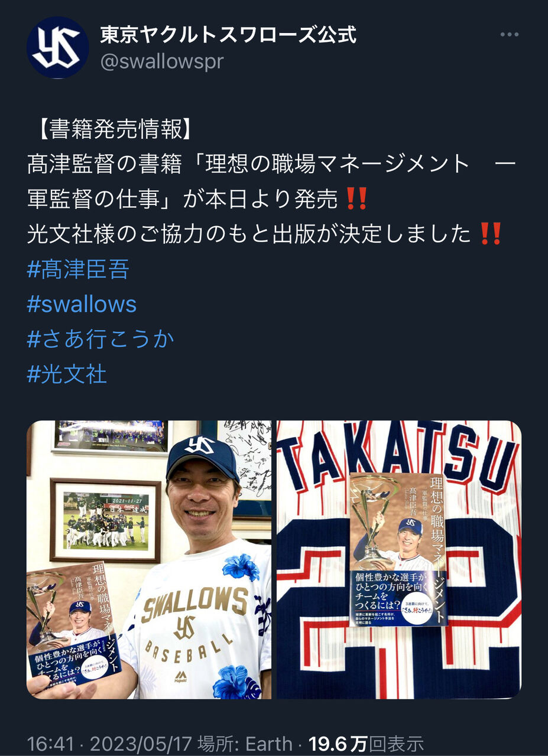The image size is (548, 756).
Task: Open the @swallowspr handle
Action: pos(161,61)
